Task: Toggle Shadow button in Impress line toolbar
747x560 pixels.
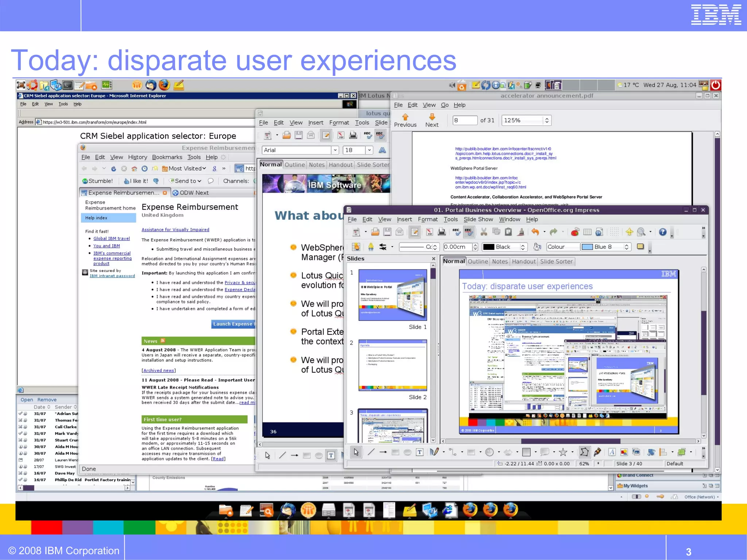Action: click(x=640, y=246)
